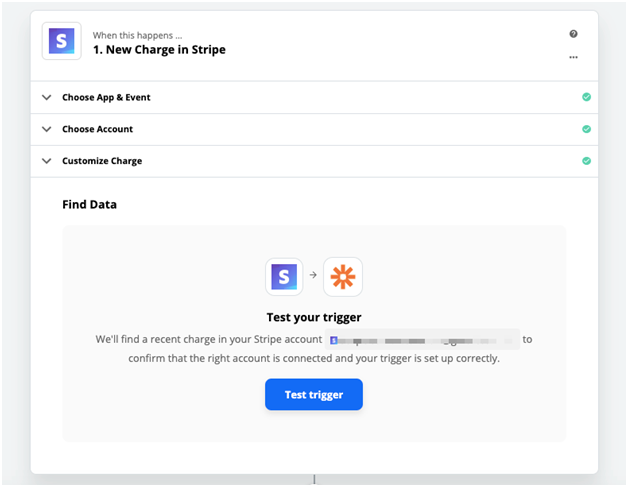Screen dimensions: 628x487
Task: Click the step title New Charge in Stripe
Action: pos(159,50)
